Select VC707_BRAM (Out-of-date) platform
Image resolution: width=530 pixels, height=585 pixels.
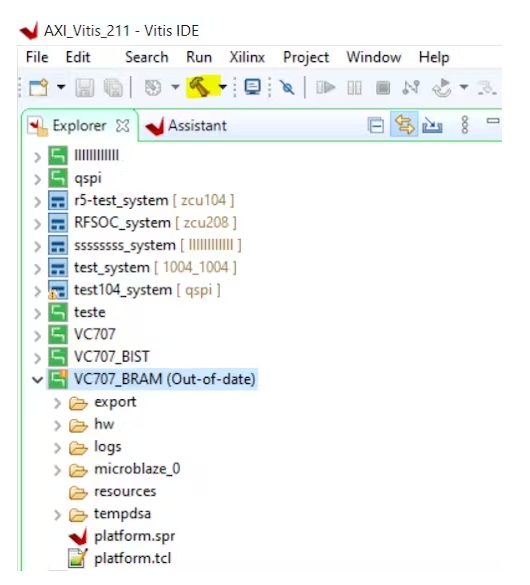164,379
